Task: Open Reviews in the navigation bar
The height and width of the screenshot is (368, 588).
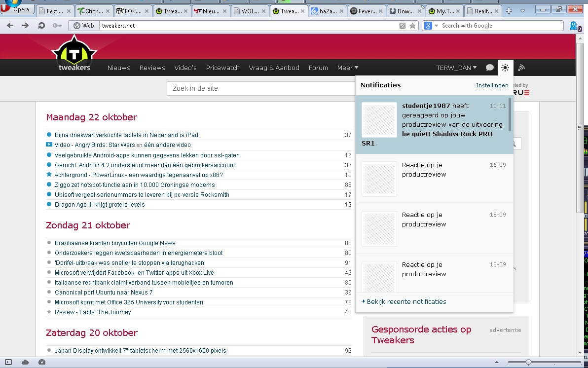Action: point(152,68)
